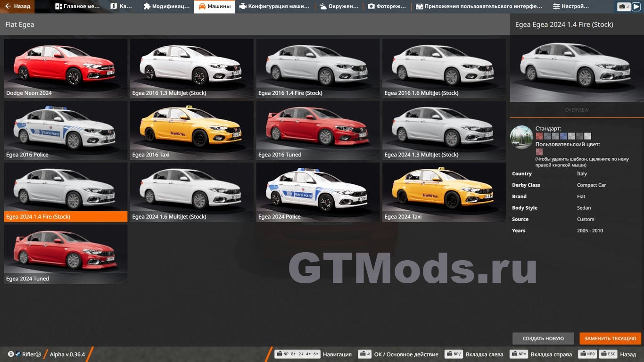Pick the dark gray sixth standard swatch
The height and width of the screenshot is (362, 644).
coord(579,136)
